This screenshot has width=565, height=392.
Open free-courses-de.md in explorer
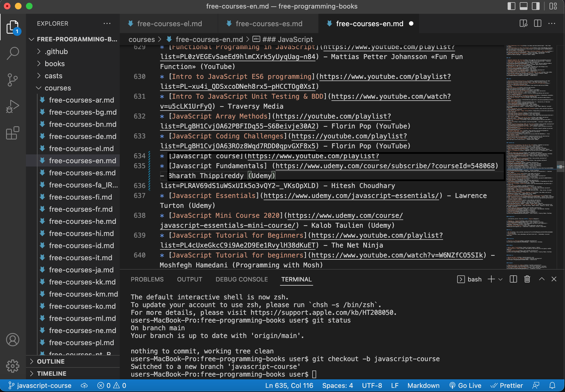point(73,136)
